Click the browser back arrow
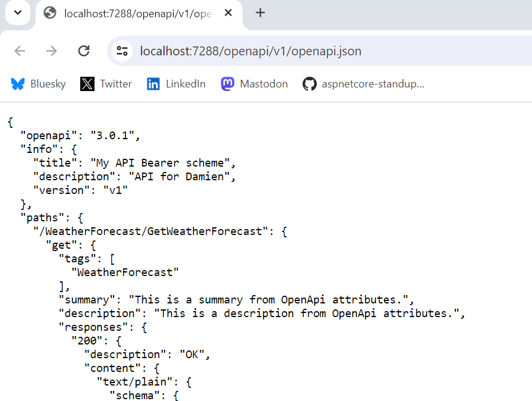Viewport: 532px width, 401px height. coord(20,51)
